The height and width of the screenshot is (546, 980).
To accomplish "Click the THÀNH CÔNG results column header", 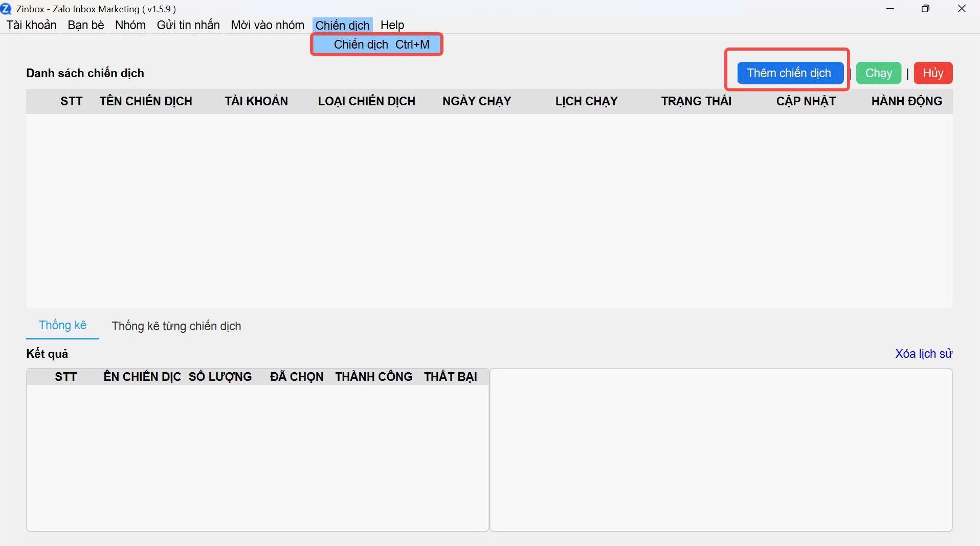I will (373, 377).
